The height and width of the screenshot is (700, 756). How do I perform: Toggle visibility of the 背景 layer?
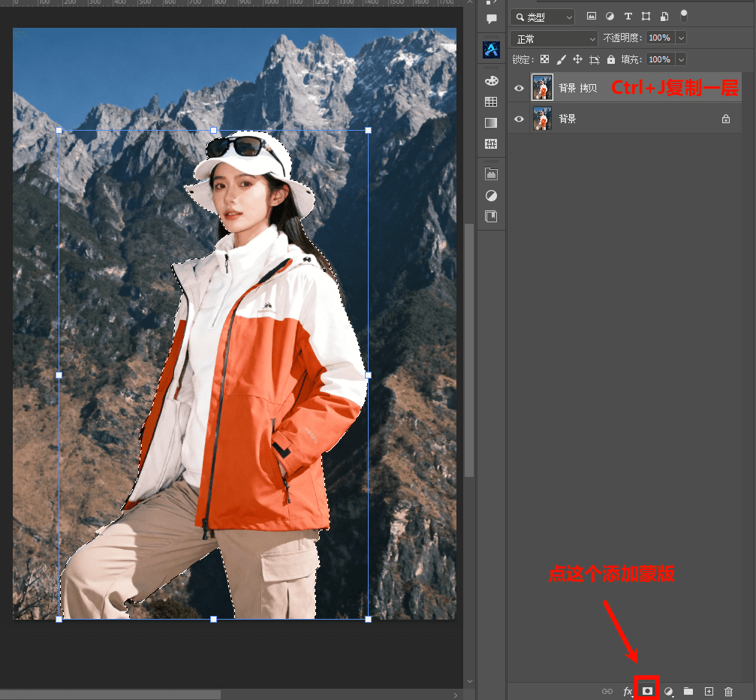[519, 119]
